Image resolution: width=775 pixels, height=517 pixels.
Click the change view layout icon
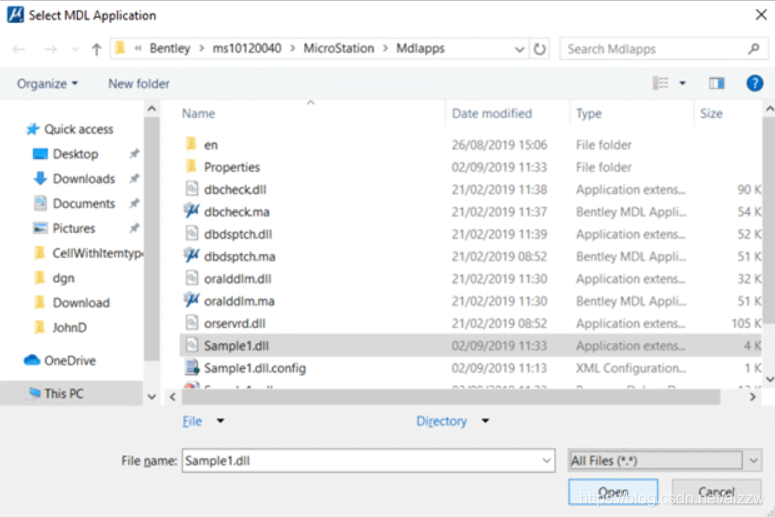click(x=661, y=83)
